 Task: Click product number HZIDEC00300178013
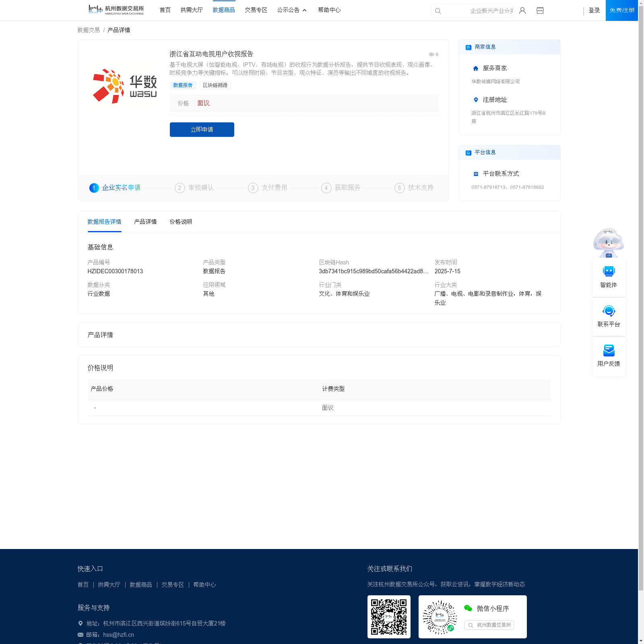pyautogui.click(x=115, y=271)
